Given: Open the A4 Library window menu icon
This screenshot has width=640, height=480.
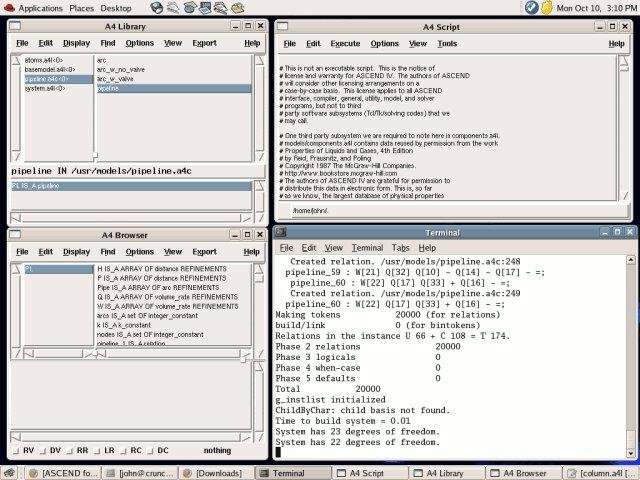Looking at the screenshot, I should click(x=15, y=26).
